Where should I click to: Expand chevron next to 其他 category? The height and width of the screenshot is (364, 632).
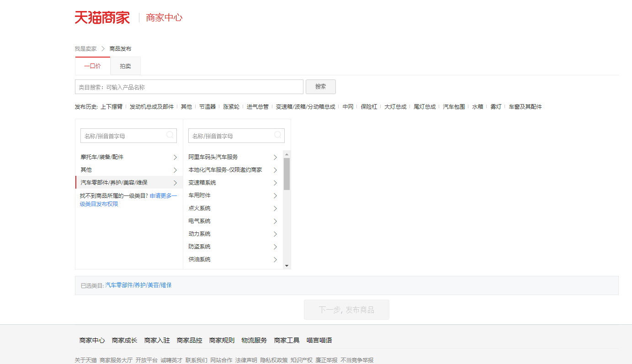175,170
